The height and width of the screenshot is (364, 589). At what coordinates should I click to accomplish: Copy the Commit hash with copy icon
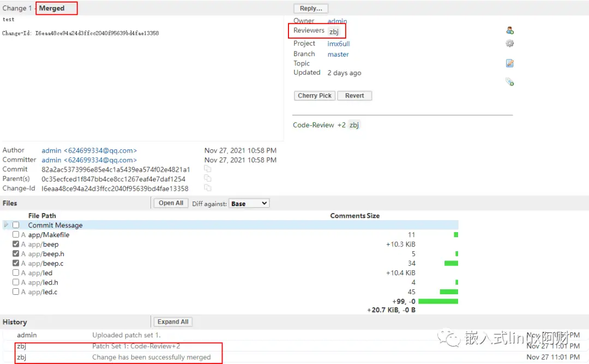click(x=208, y=169)
